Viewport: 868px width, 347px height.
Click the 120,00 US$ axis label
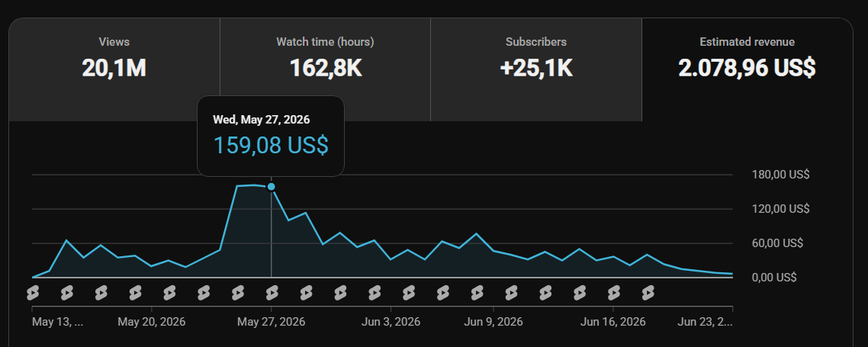[780, 209]
